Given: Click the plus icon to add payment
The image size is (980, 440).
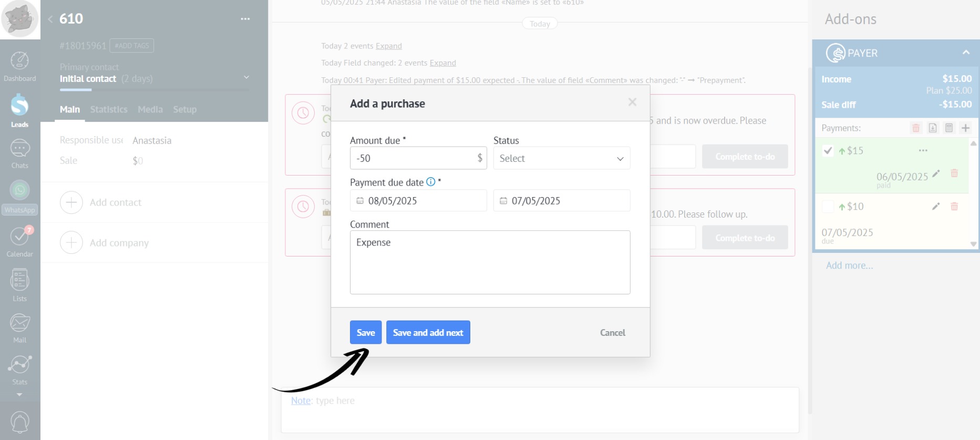Looking at the screenshot, I should tap(965, 128).
